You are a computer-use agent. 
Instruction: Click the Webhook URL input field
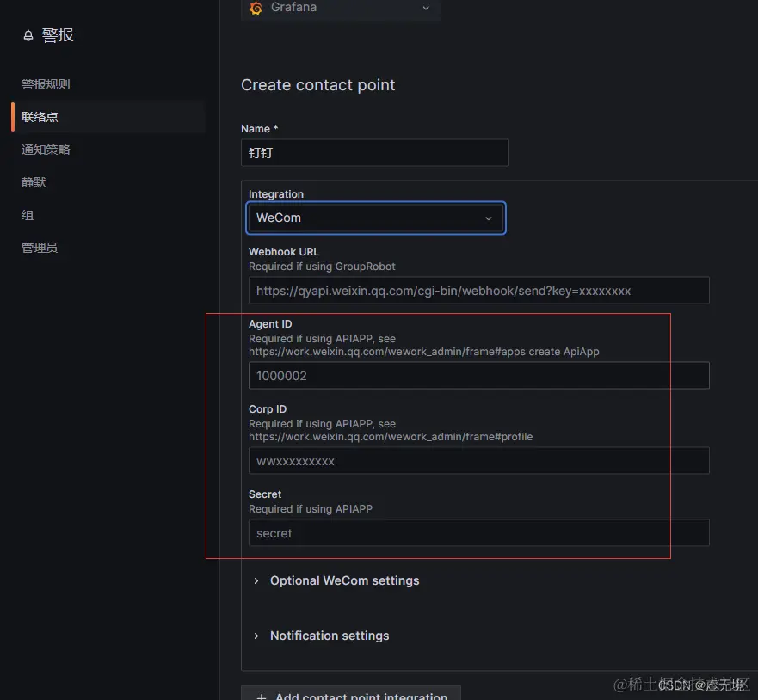pyautogui.click(x=478, y=291)
